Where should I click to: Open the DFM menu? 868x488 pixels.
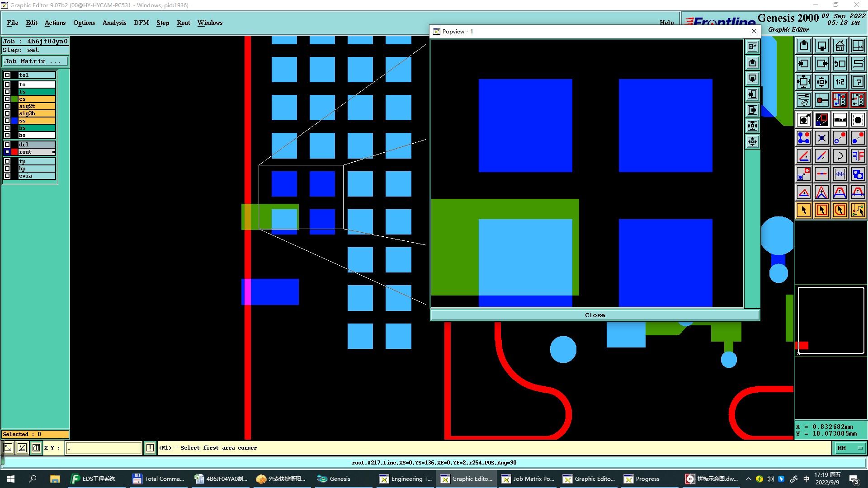pyautogui.click(x=141, y=23)
